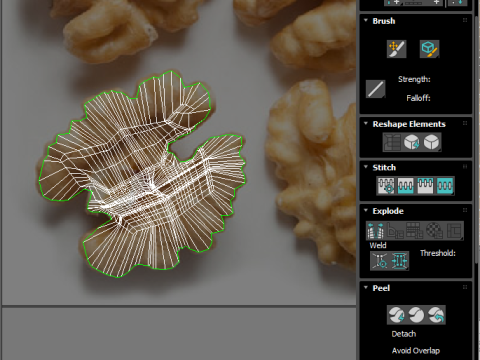Select the Paint Move brush tool
Screen dimensions: 480x360
point(396,49)
